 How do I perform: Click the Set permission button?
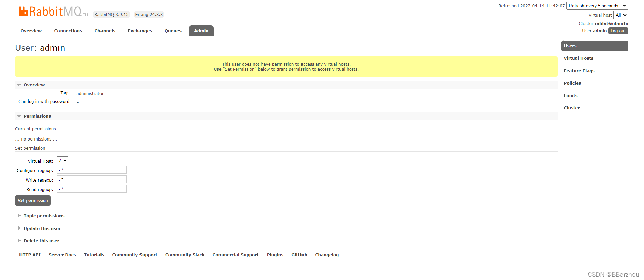point(33,200)
